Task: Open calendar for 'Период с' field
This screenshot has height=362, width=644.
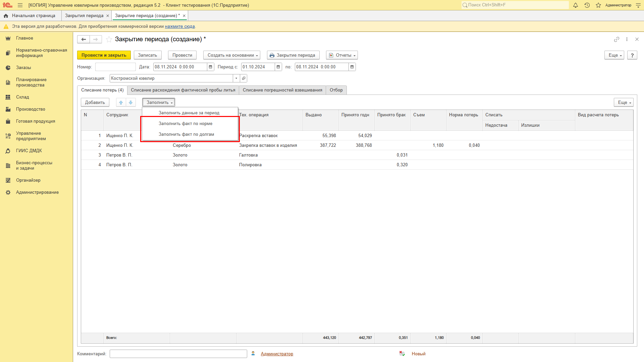Action: [x=278, y=67]
